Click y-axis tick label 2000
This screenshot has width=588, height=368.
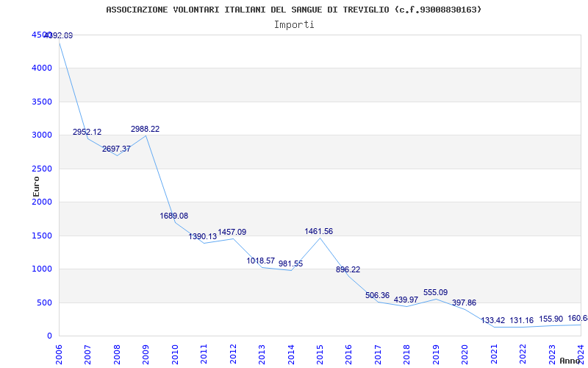(42, 202)
